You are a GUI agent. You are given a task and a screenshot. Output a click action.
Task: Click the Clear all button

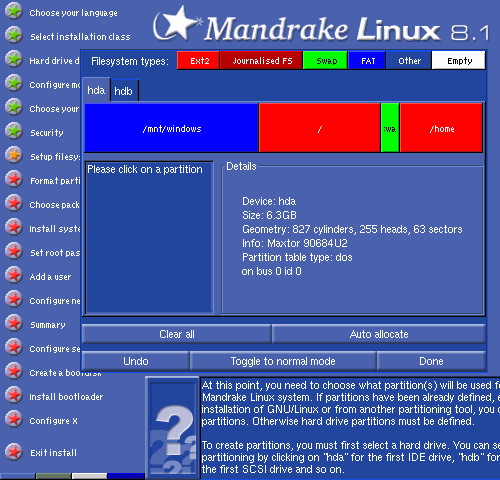(x=176, y=334)
